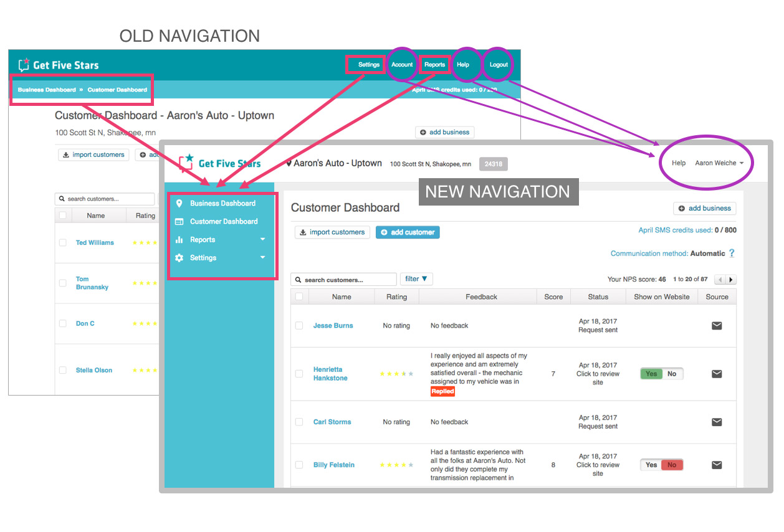Click Billy Felstein's star rating
This screenshot has height=532, width=784.
click(x=396, y=465)
